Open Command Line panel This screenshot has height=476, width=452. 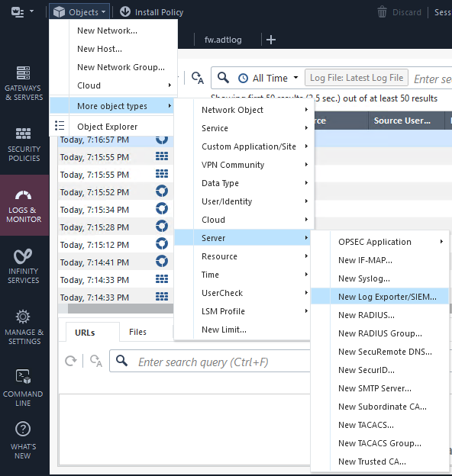click(24, 388)
